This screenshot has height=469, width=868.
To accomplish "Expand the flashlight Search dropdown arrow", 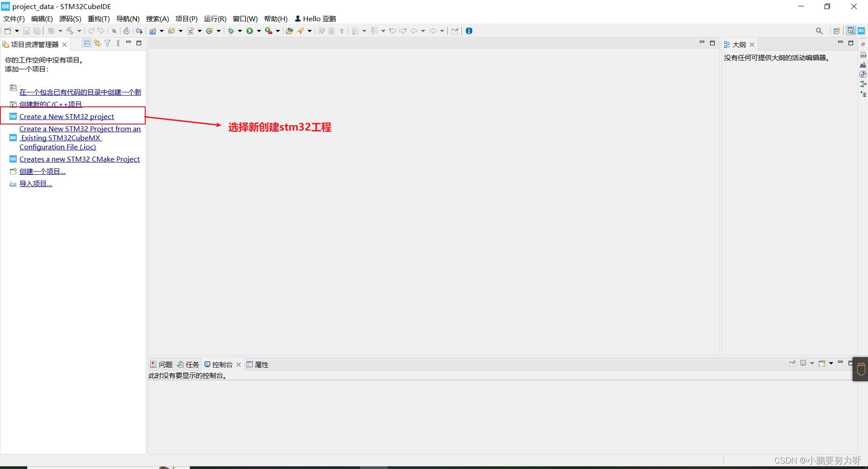I will tap(309, 31).
